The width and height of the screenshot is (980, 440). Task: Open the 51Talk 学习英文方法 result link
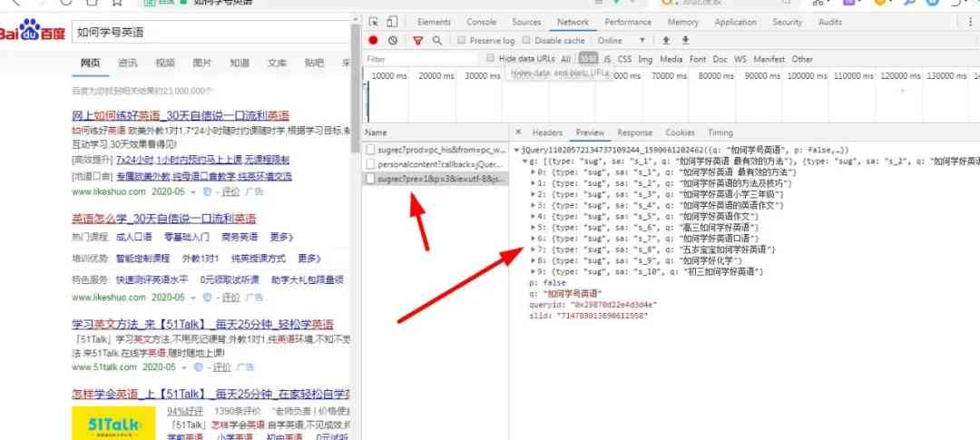click(x=202, y=325)
